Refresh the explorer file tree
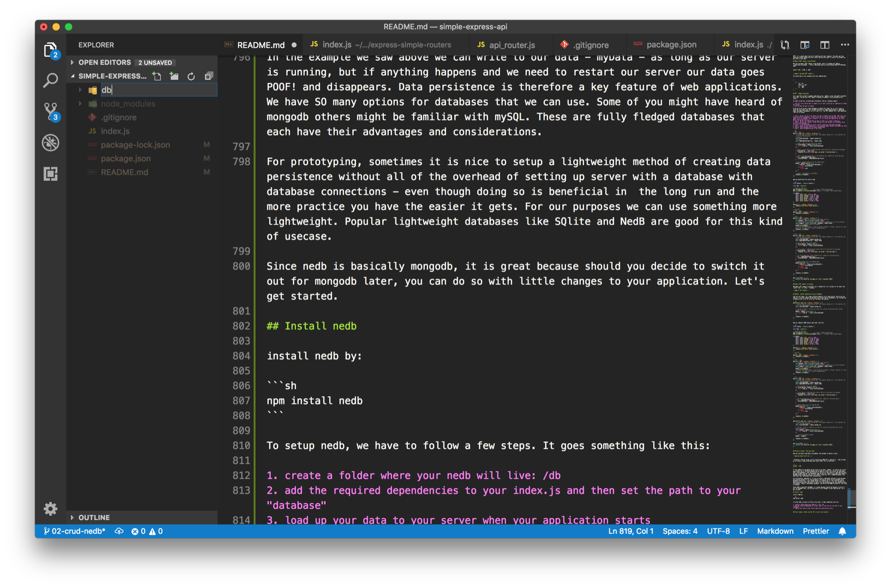 [x=191, y=76]
